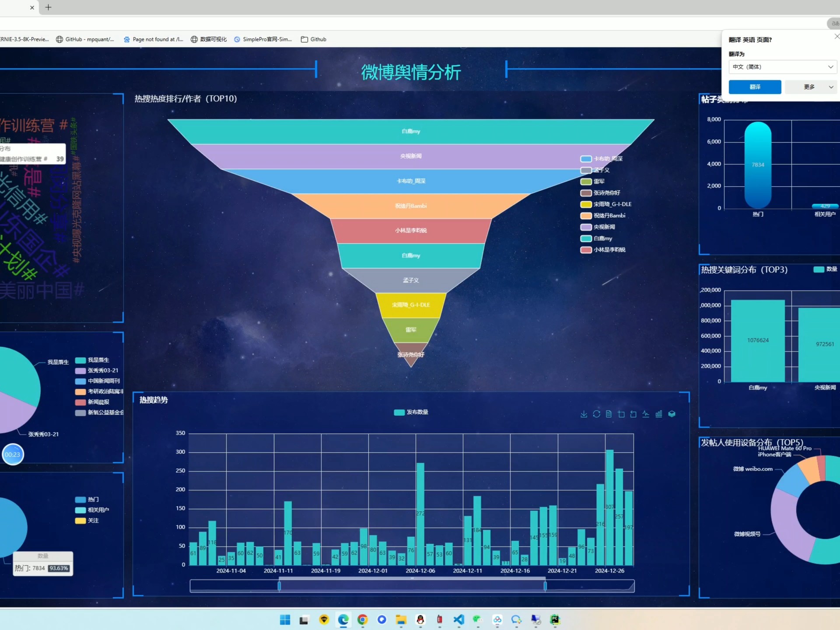This screenshot has height=630, width=840.
Task: Open the 数据可视化 bookmark
Action: tap(209, 39)
